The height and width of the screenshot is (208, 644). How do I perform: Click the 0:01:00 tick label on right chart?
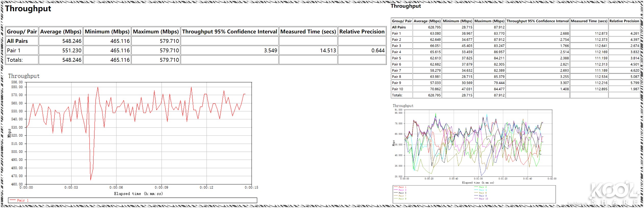478,179
